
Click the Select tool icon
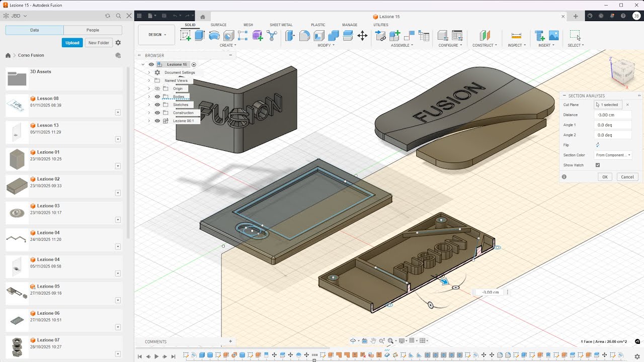[575, 35]
